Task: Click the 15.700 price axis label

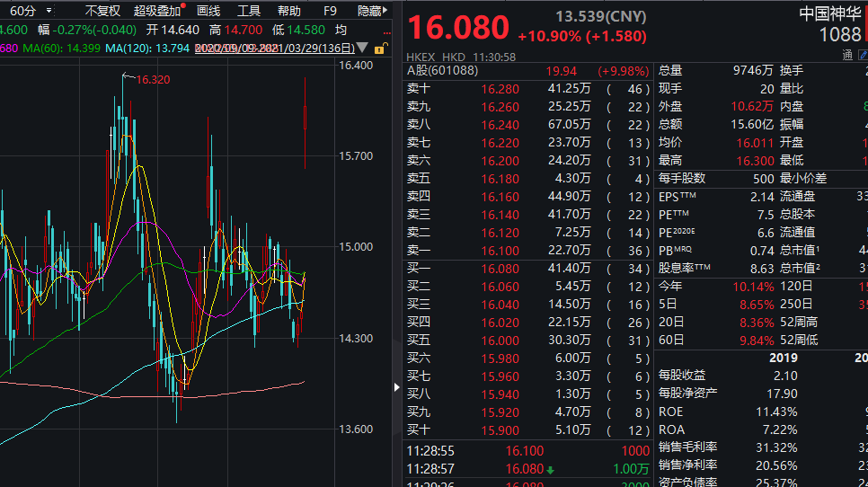Action: point(356,156)
